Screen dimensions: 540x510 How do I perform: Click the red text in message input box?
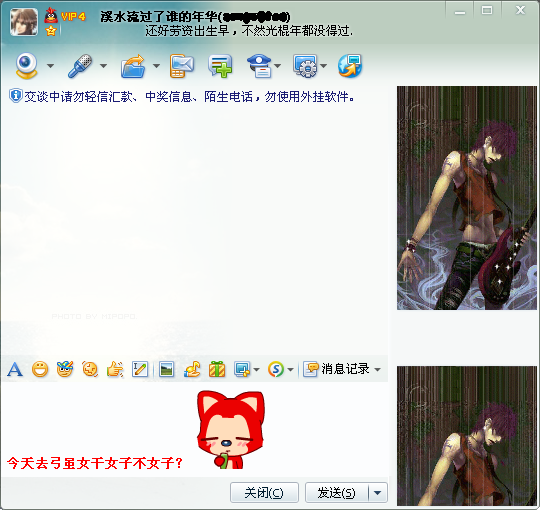[x=95, y=463]
